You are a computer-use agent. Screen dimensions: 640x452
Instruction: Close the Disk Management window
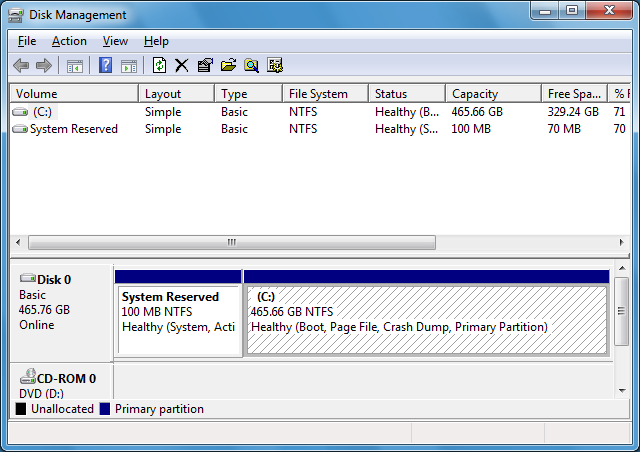pyautogui.click(x=609, y=11)
